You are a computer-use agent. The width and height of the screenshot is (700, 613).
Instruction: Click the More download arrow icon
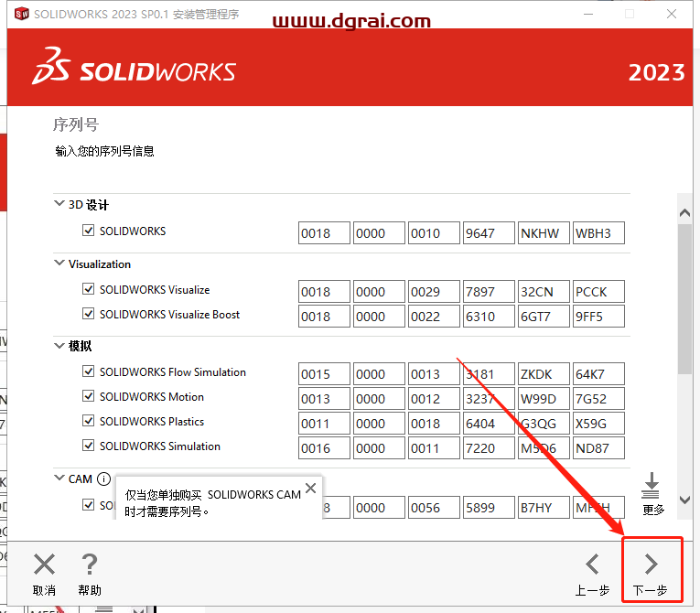(x=651, y=485)
